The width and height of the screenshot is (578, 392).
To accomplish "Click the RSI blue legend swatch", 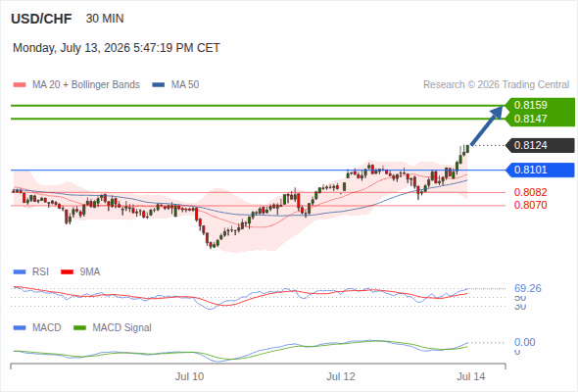I will click(x=20, y=272).
